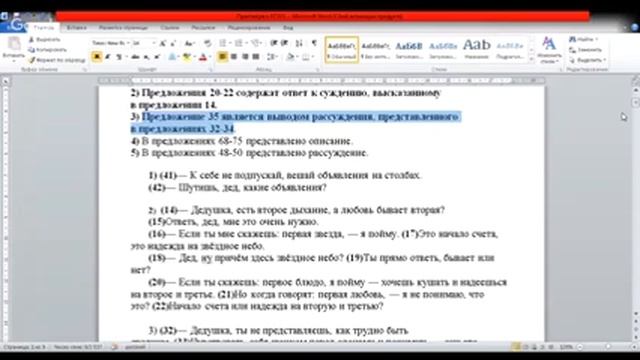Open the View (Вид) tab

click(288, 28)
